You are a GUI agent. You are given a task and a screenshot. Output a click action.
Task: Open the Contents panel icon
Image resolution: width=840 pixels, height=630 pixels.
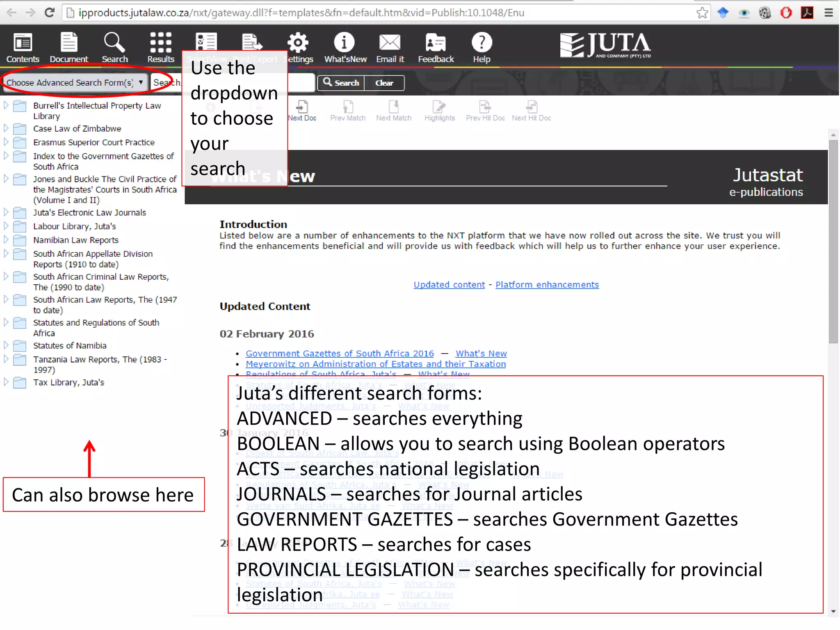23,48
